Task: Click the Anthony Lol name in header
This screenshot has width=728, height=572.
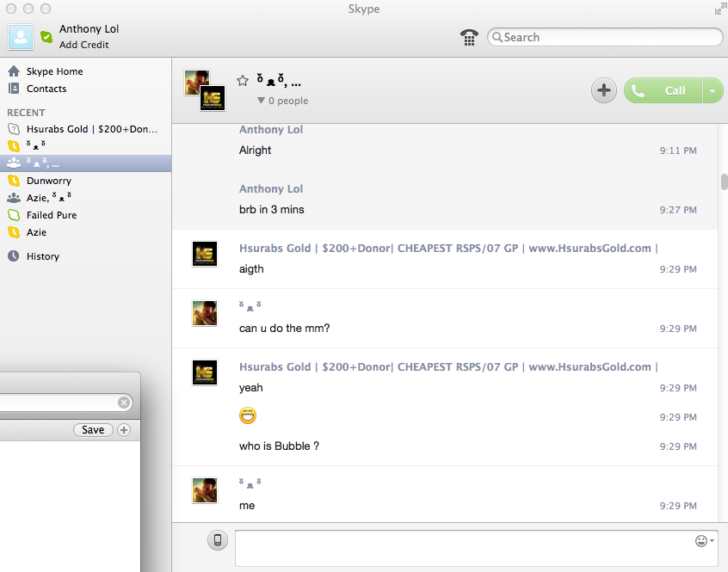Action: (89, 28)
